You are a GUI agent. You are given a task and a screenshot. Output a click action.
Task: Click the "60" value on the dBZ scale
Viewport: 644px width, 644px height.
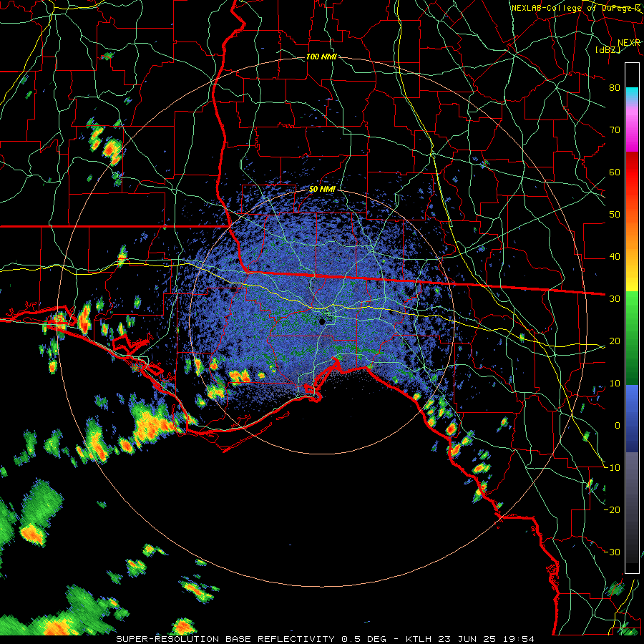click(x=615, y=172)
